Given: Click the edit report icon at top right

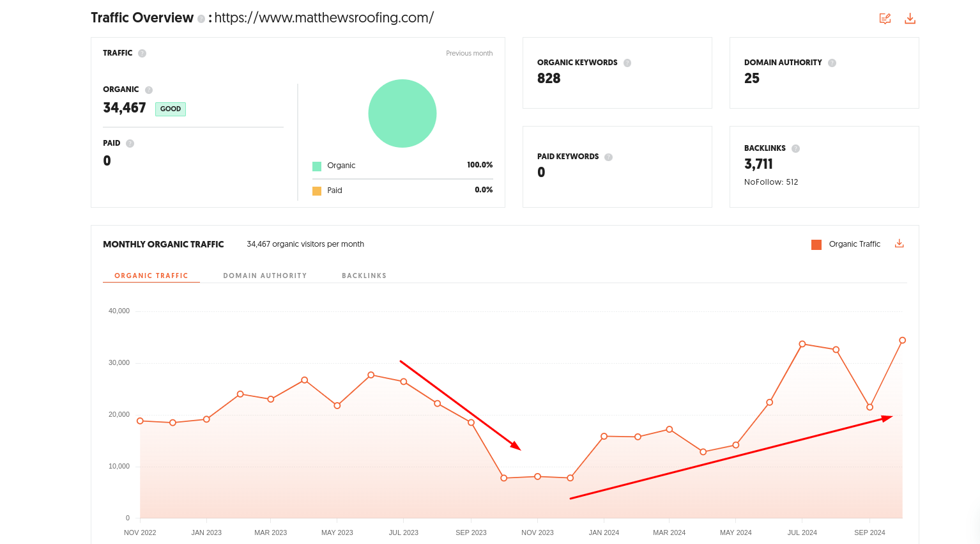Looking at the screenshot, I should tap(885, 19).
